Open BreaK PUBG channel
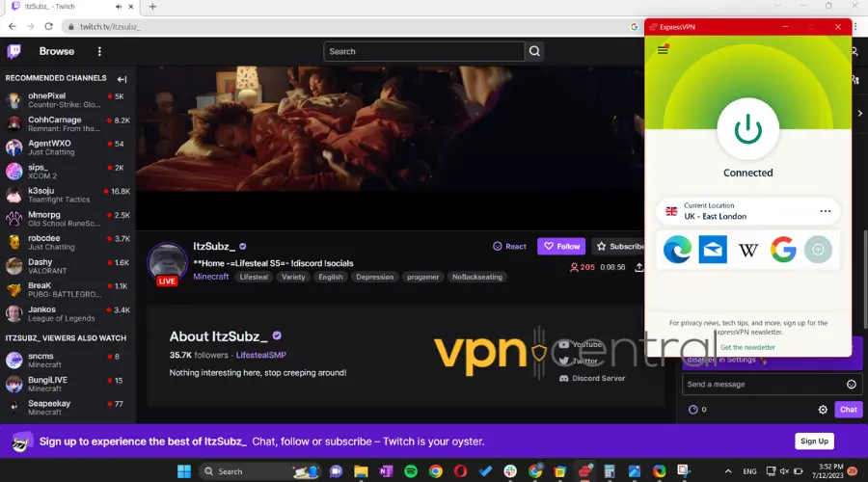This screenshot has height=482, width=868. 68,290
